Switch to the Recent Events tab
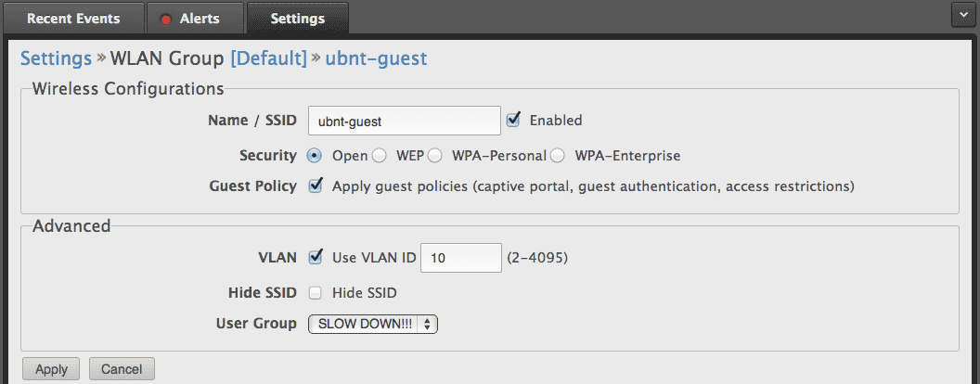Screen dimensions: 980x384 pyautogui.click(x=73, y=19)
